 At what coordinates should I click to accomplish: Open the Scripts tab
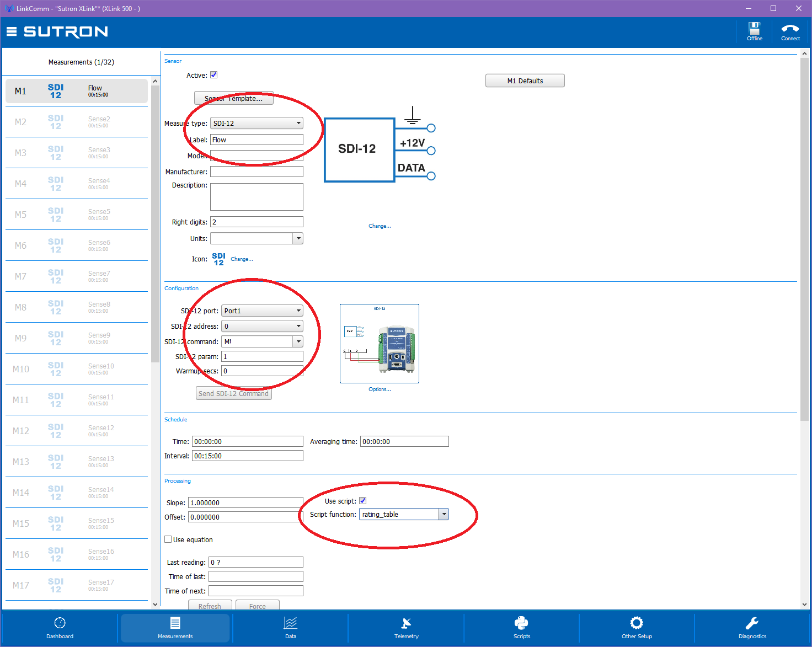tap(521, 628)
